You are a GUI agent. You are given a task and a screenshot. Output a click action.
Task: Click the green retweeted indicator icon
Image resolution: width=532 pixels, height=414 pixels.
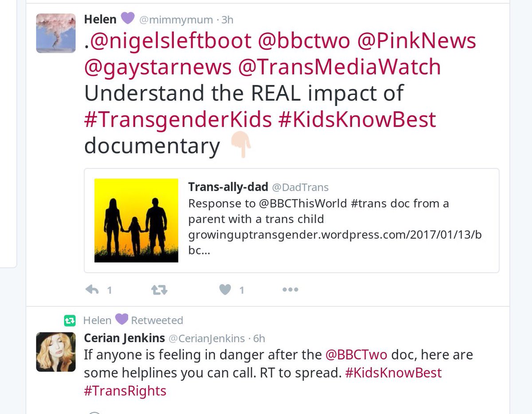click(x=70, y=320)
